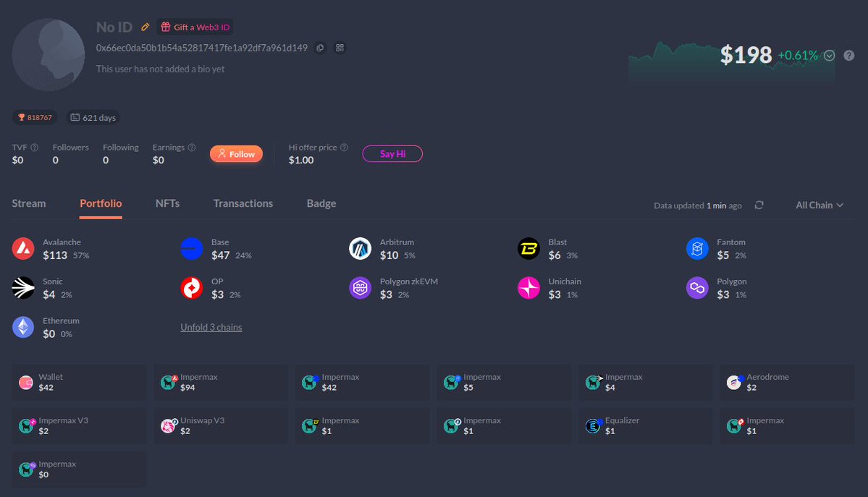Open the NFTs tab
This screenshot has width=868, height=497.
168,204
